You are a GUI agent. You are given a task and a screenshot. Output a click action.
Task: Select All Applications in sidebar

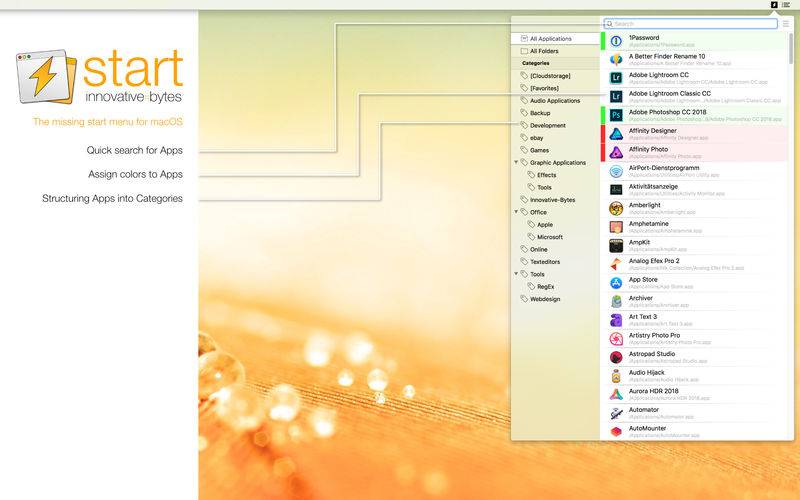tap(555, 39)
